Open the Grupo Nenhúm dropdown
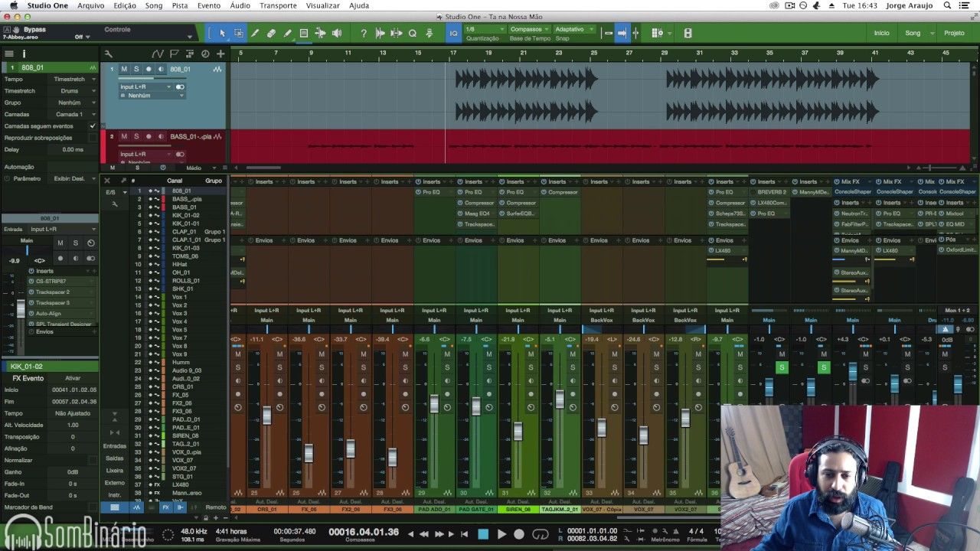Viewport: 980px width, 551px height. click(74, 103)
